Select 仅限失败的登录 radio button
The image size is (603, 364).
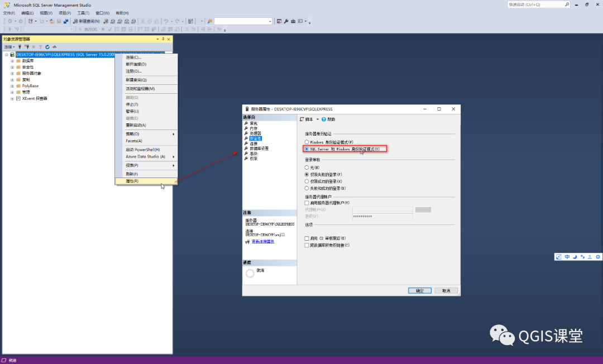click(x=307, y=175)
